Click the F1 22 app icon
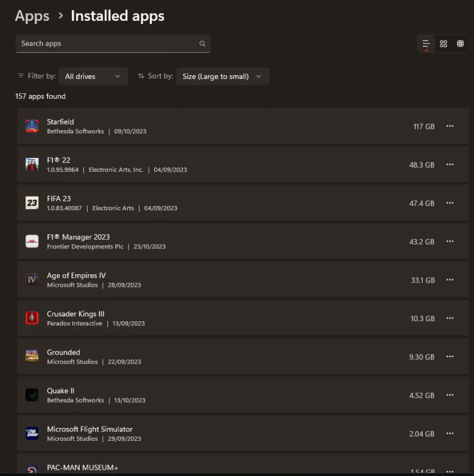The image size is (474, 476). [32, 165]
